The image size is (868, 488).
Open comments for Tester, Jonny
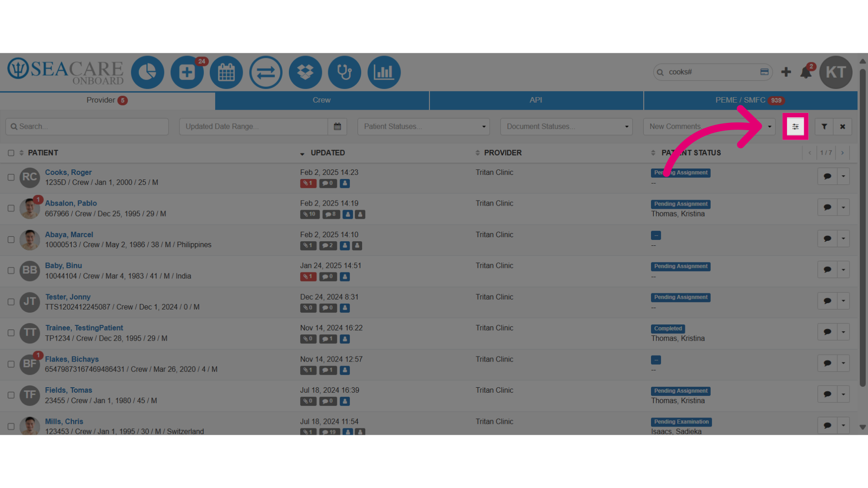pos(827,301)
